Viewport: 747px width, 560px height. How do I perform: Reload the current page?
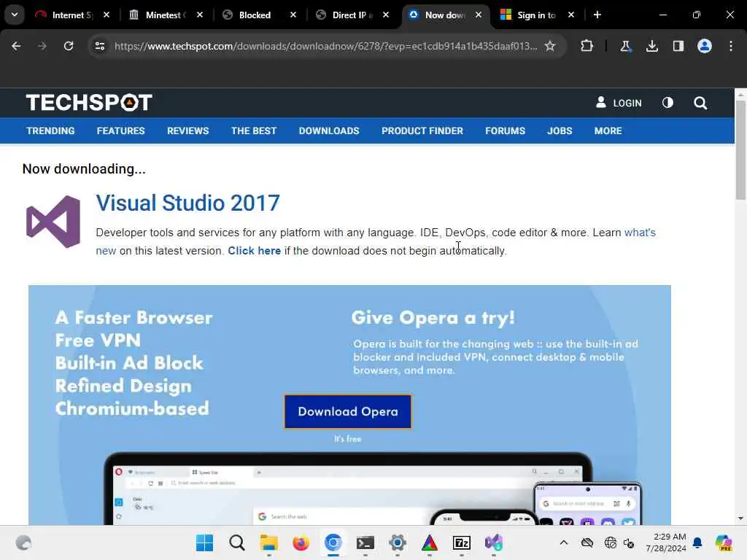pos(69,46)
